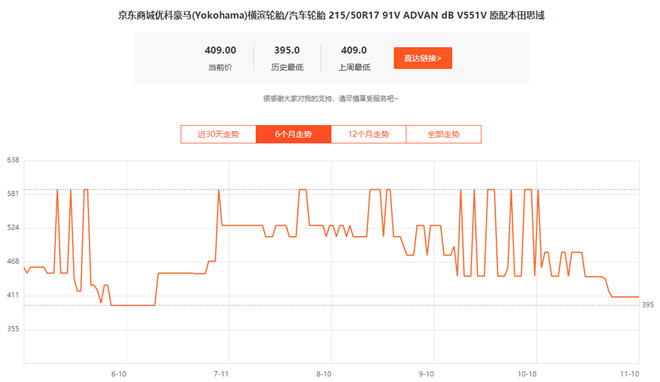This screenshot has width=660, height=382.
Task: Select the 6个月走势 tab
Action: click(293, 134)
